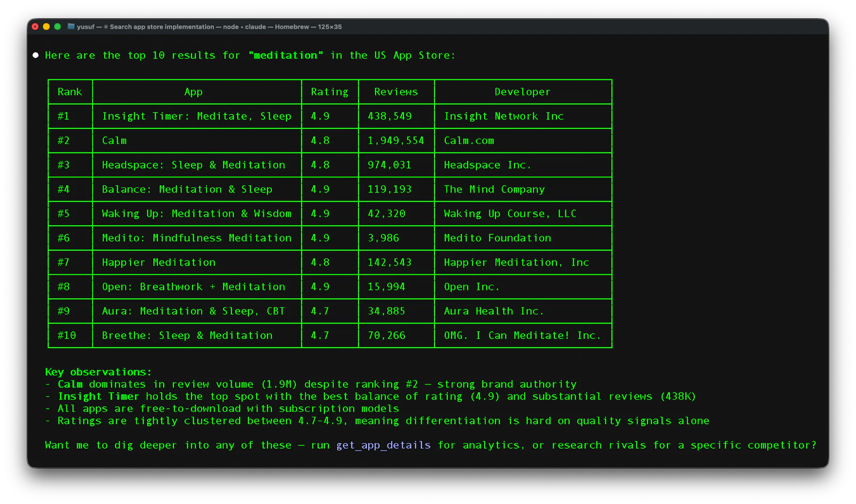Click the 'Reviews' column header
856x504 pixels.
(x=396, y=92)
